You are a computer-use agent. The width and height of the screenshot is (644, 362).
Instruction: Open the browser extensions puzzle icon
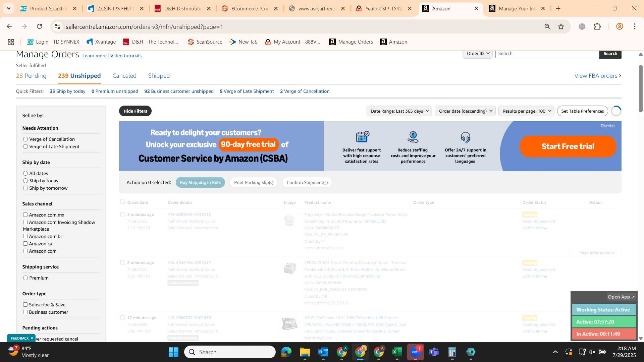pyautogui.click(x=597, y=26)
